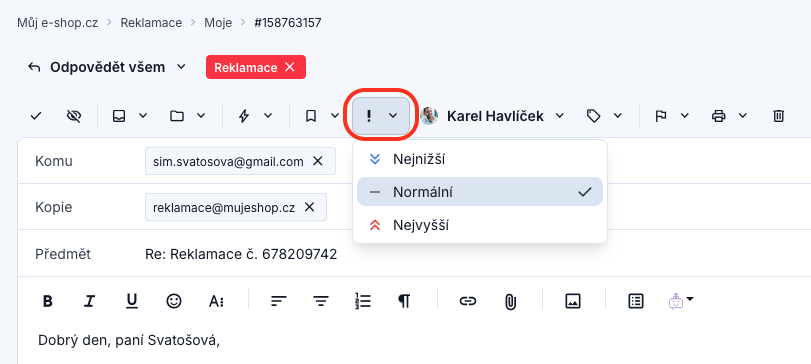The height and width of the screenshot is (364, 811).
Task: Click into the Komu recipients field
Action: 414,161
